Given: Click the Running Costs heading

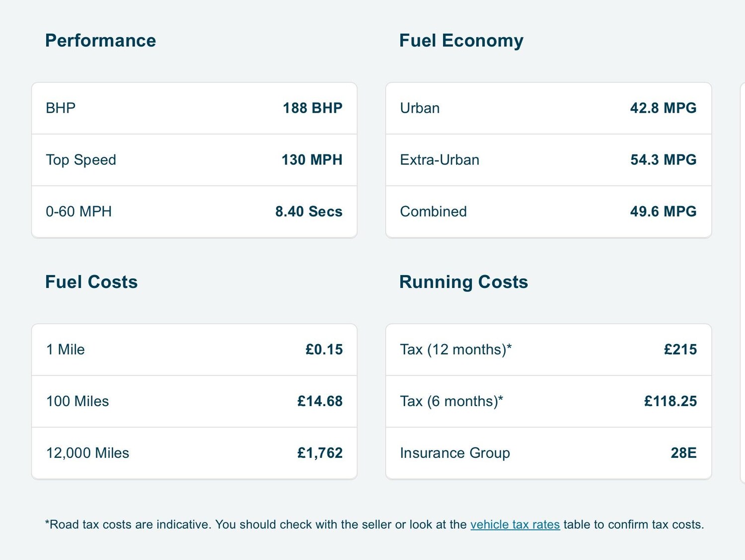Looking at the screenshot, I should (x=463, y=282).
